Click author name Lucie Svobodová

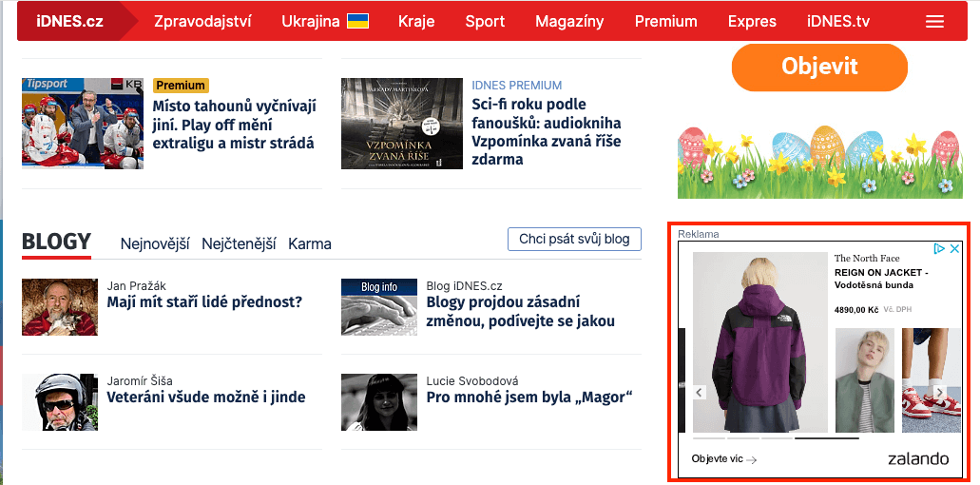tap(472, 380)
